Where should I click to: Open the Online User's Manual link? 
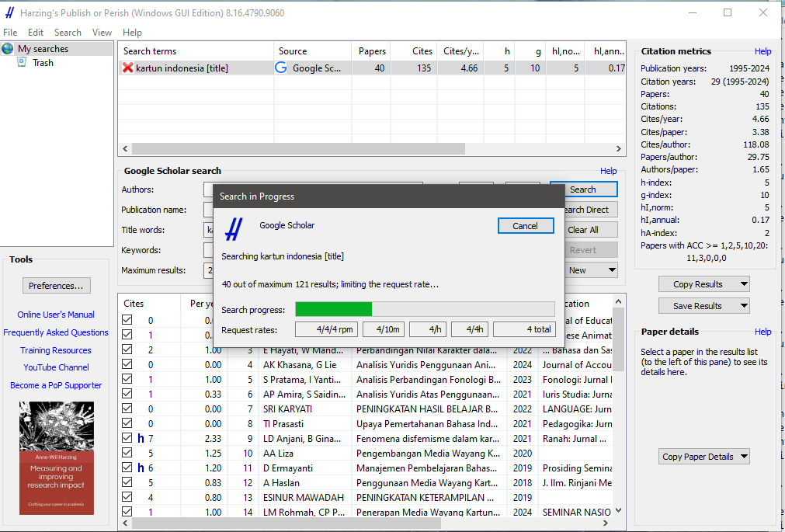(56, 315)
